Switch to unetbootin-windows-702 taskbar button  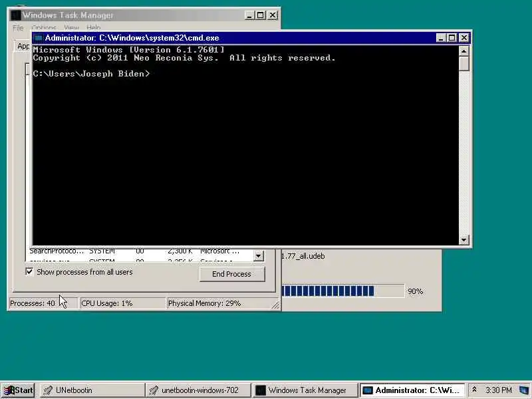(198, 390)
